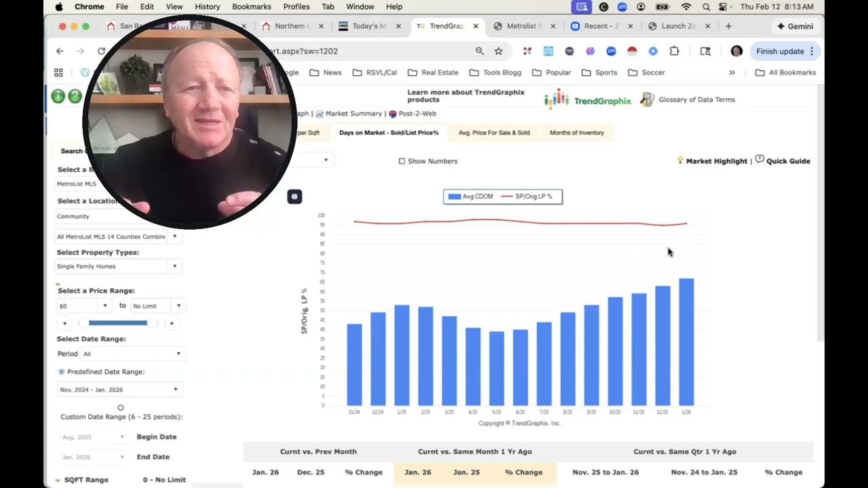Viewport: 868px width, 488px height.
Task: Open the Profiles menu
Action: tap(296, 7)
